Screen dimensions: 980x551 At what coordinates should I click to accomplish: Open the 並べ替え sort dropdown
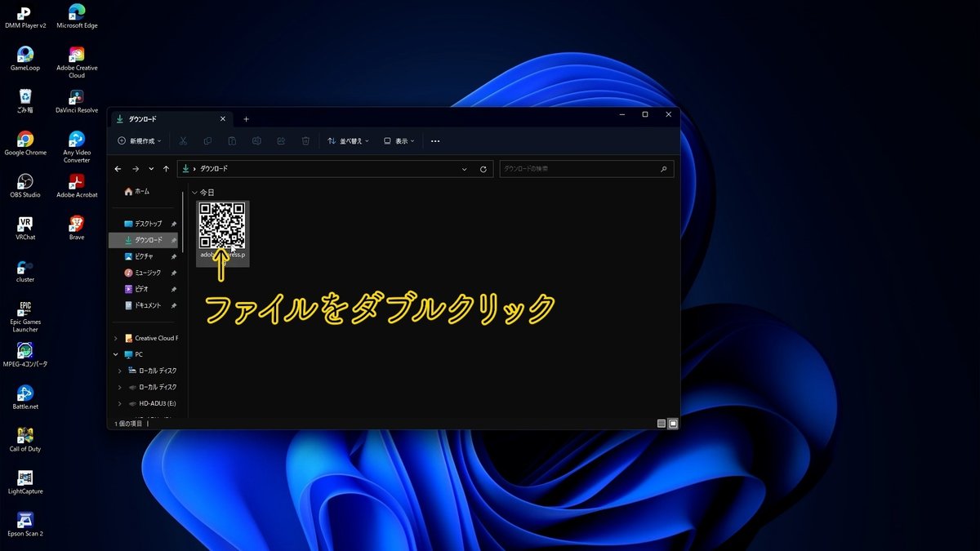pyautogui.click(x=348, y=141)
